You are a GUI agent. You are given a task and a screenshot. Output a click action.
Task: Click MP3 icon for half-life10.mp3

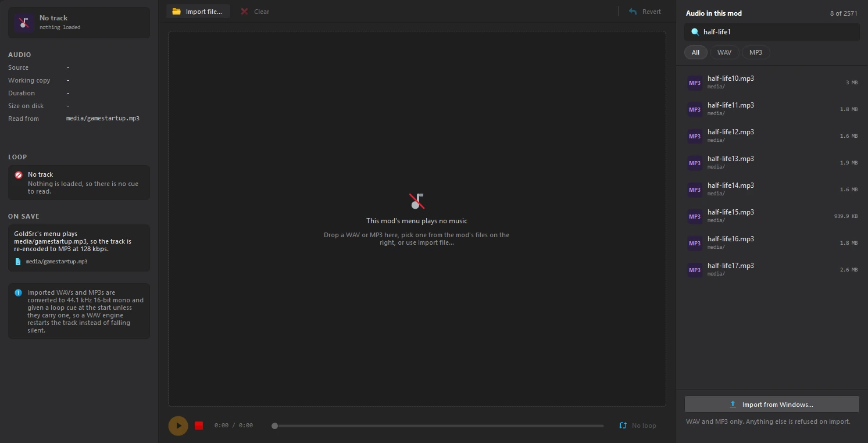pos(695,83)
